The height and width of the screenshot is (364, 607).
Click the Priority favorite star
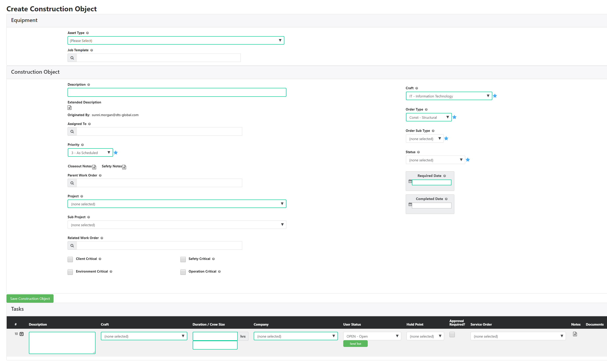coord(116,152)
